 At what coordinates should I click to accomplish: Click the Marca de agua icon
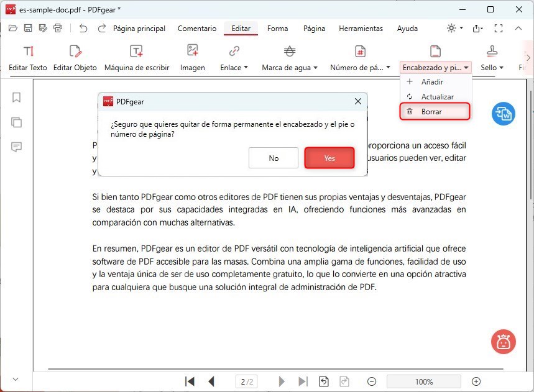click(290, 52)
